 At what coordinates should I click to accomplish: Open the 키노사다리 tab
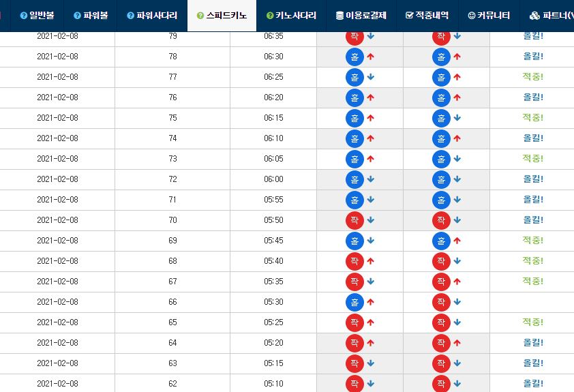tap(291, 16)
